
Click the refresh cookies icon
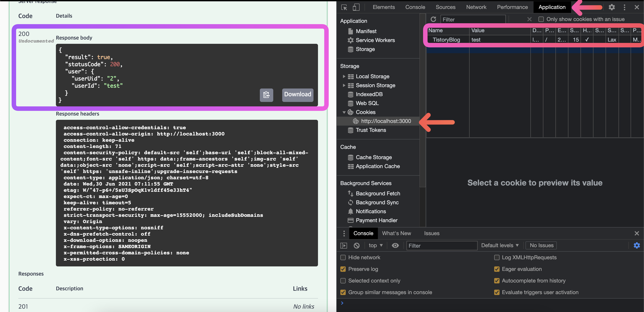[433, 19]
